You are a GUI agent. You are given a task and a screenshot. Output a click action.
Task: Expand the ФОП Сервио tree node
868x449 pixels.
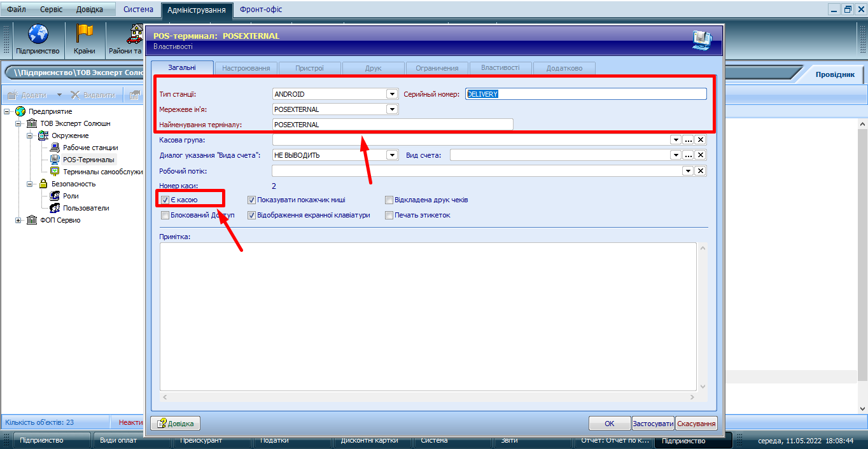pyautogui.click(x=18, y=220)
